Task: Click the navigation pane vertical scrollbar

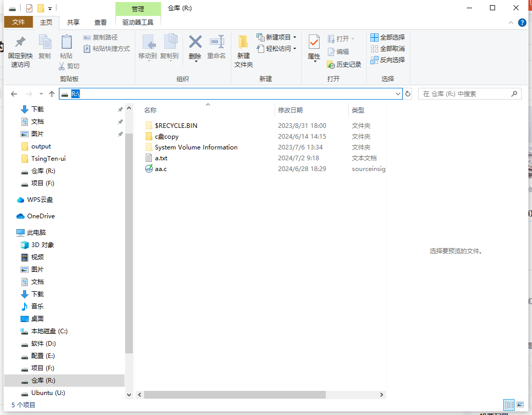Action: point(129,243)
